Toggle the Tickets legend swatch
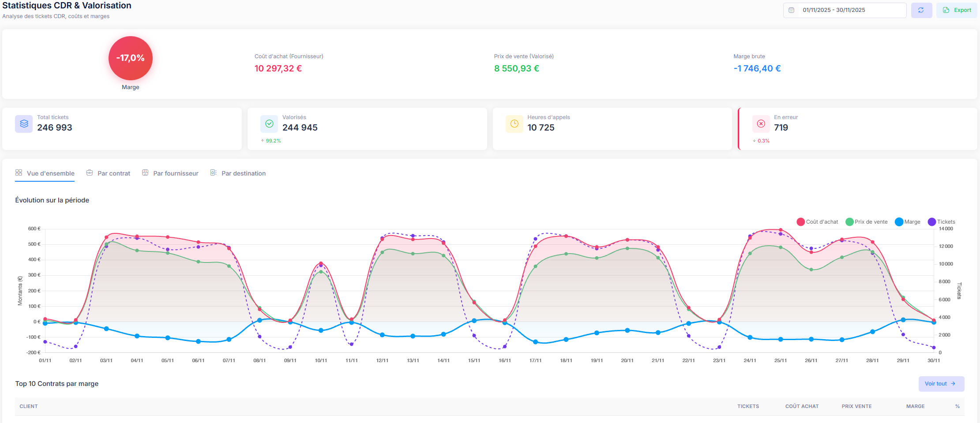Viewport: 980px width, 423px height. point(932,222)
